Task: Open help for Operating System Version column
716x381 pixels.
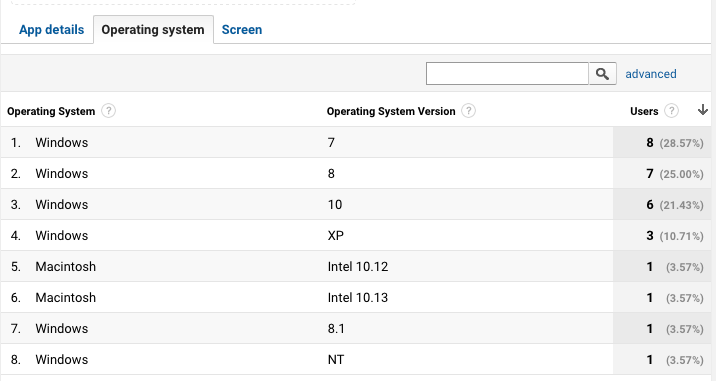Action: coord(468,111)
